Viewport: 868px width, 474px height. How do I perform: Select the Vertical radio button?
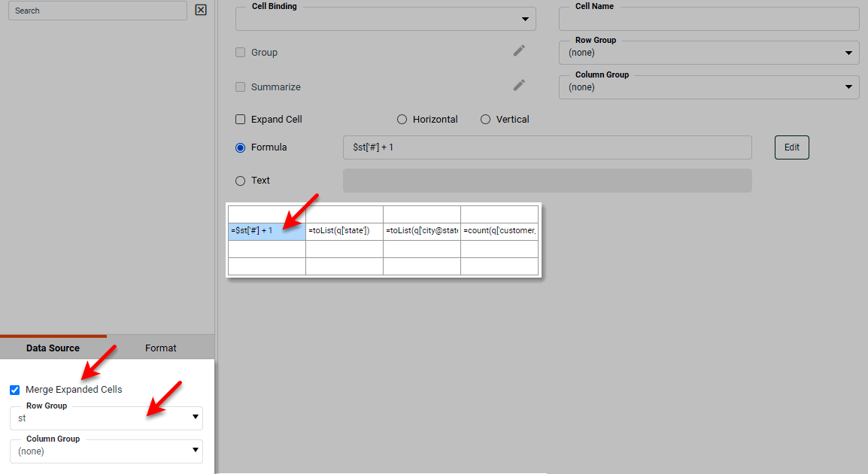pos(486,119)
